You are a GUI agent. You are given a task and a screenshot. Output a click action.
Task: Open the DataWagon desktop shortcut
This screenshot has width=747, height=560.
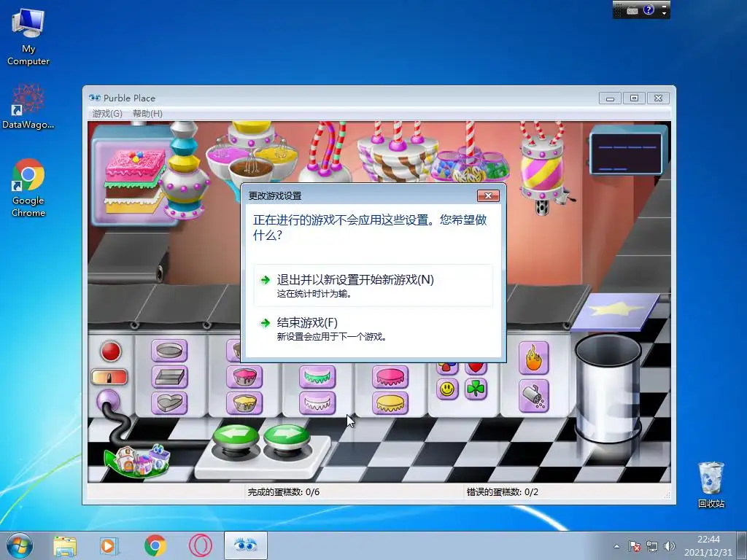click(28, 106)
